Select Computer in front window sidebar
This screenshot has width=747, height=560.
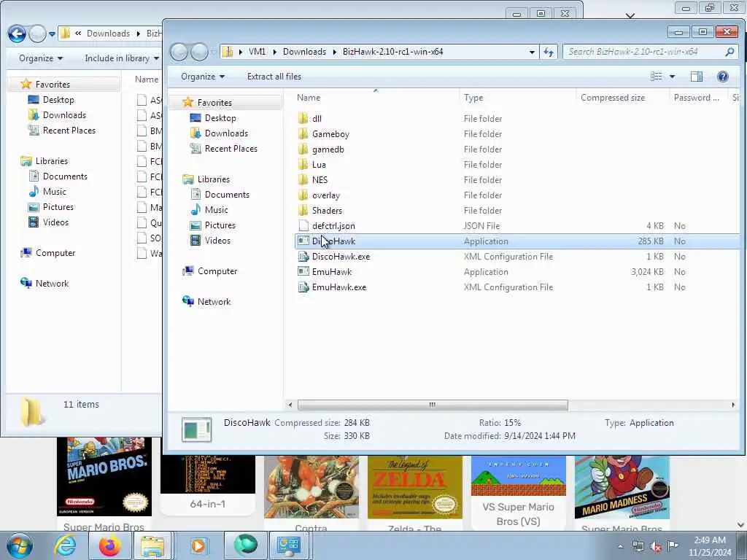coord(217,271)
